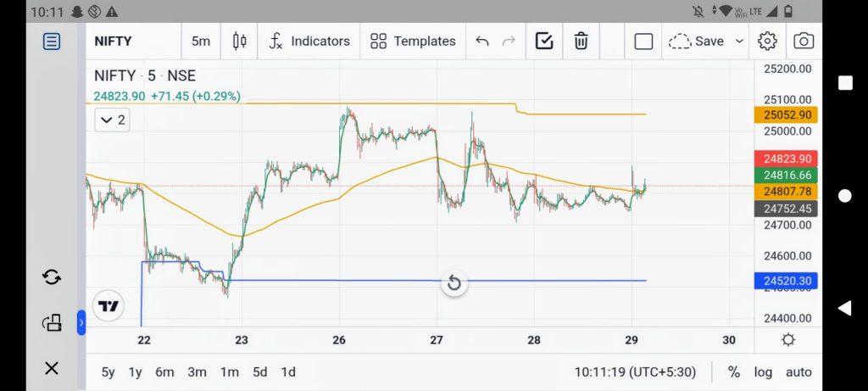Viewport: 868px width, 391px height.
Task: Click the lock layout icon in left sidebar
Action: coord(52,322)
